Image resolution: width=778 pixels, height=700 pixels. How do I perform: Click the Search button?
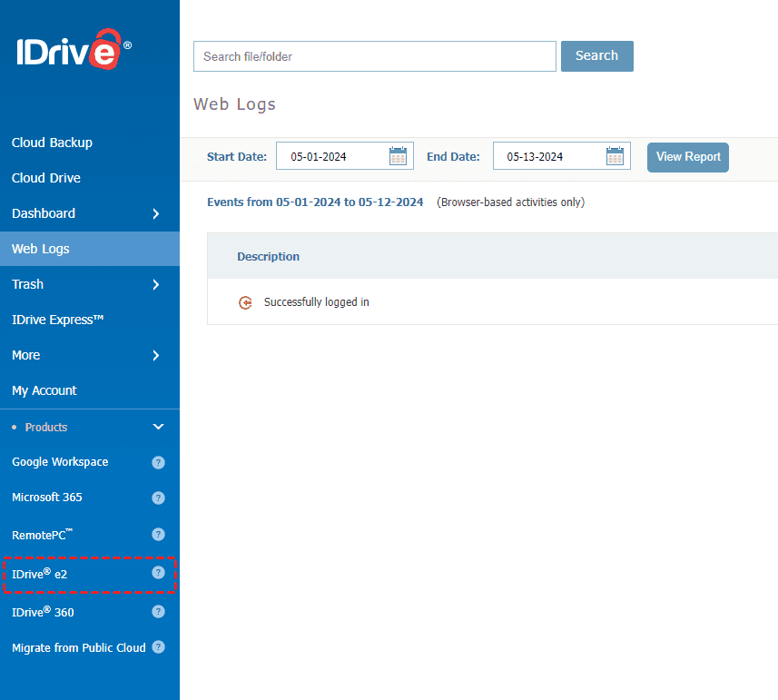(x=596, y=55)
